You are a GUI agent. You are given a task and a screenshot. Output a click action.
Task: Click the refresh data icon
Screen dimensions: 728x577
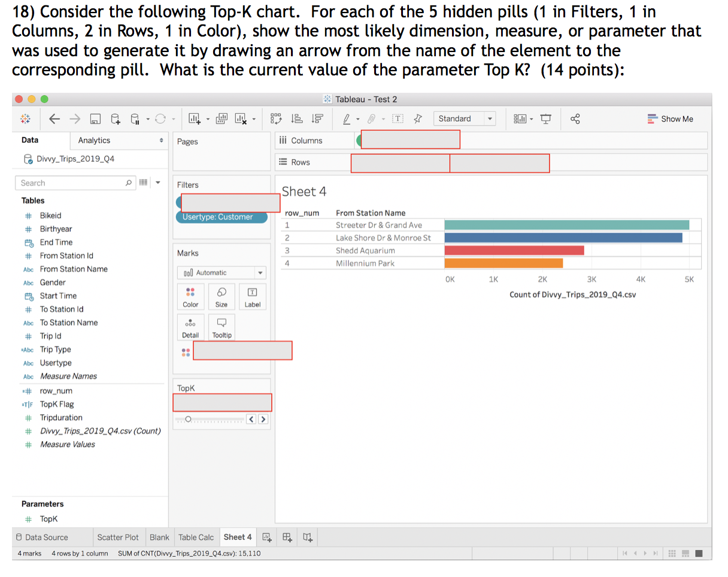[x=159, y=119]
